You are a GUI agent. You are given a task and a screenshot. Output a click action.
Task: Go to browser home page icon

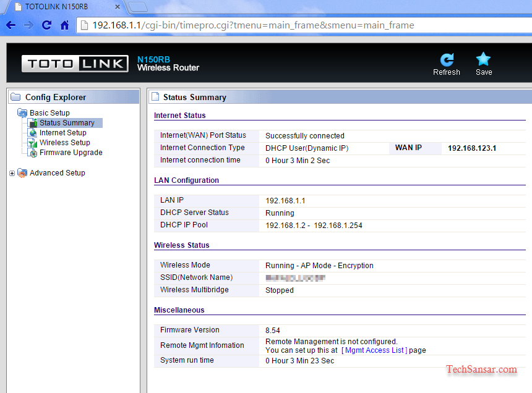(x=64, y=25)
